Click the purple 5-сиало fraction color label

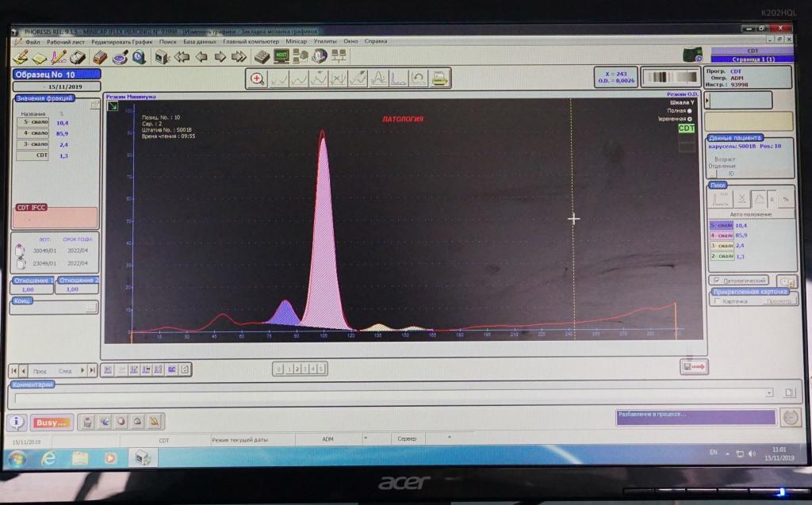coord(722,225)
